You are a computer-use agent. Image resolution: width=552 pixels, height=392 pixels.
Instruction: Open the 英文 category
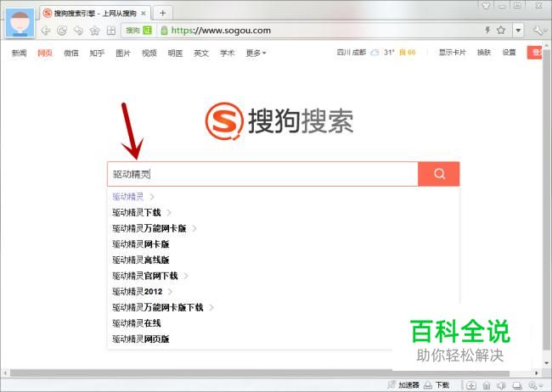[201, 53]
